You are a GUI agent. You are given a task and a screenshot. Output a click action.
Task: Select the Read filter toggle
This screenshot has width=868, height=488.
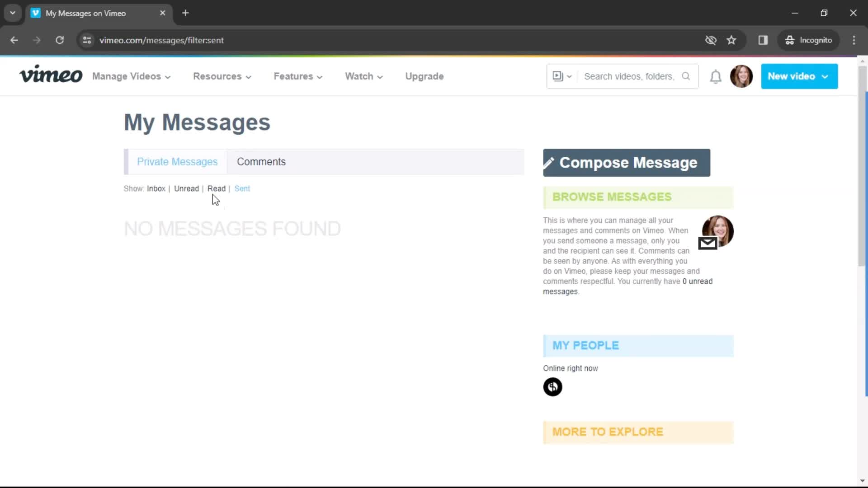pos(216,188)
